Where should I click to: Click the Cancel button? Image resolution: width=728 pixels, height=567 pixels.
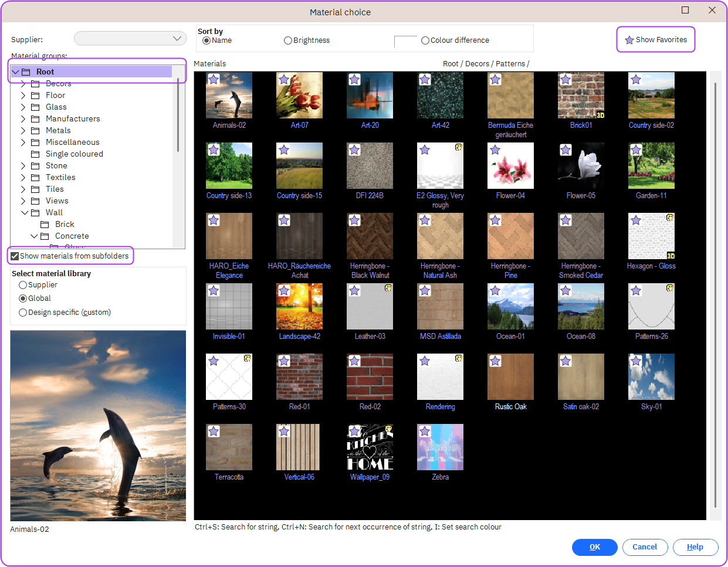point(644,547)
